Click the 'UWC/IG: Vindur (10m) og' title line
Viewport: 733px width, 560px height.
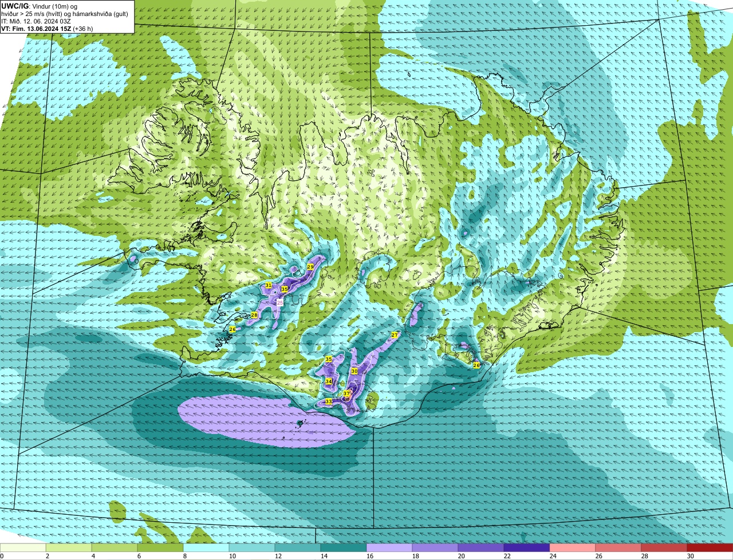point(39,6)
